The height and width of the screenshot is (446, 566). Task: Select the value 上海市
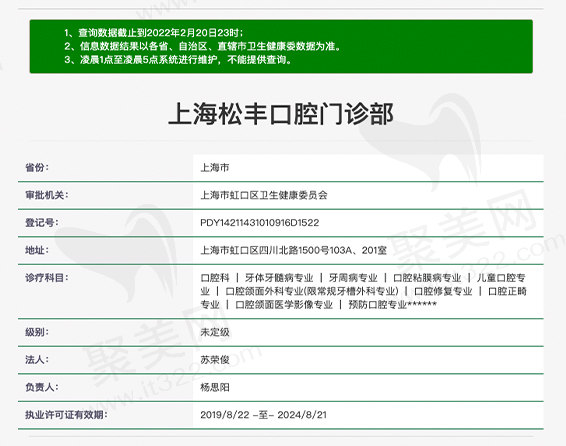[x=215, y=167]
